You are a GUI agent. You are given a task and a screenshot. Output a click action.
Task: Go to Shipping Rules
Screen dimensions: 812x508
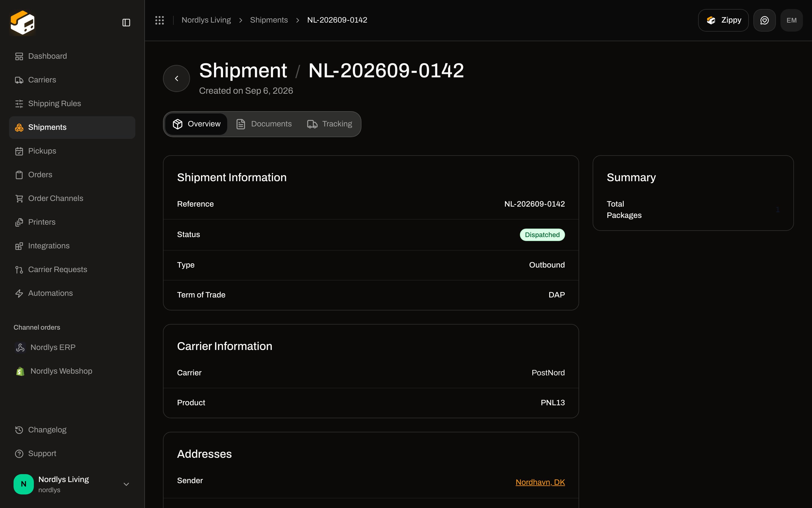coord(72,104)
